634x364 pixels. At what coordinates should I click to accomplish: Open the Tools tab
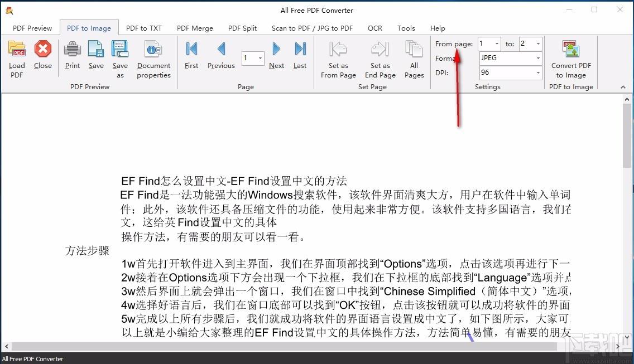(x=406, y=28)
